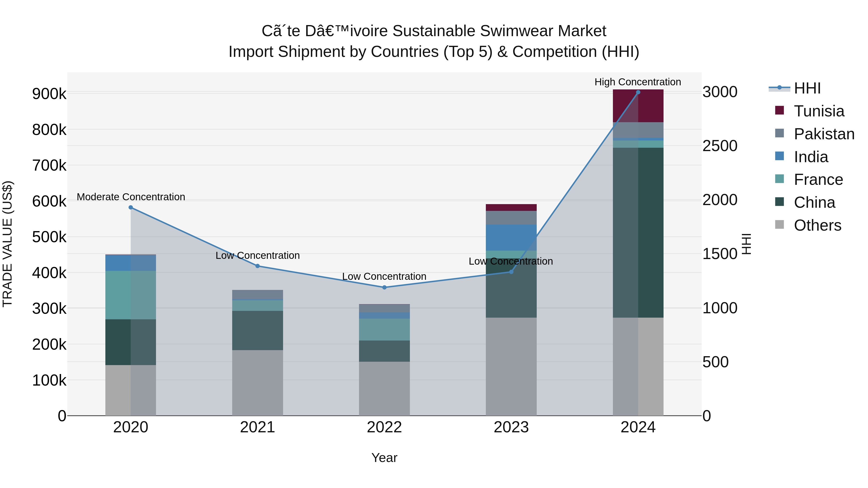
Task: Click the 1500 tick on HHI axis
Action: [720, 254]
